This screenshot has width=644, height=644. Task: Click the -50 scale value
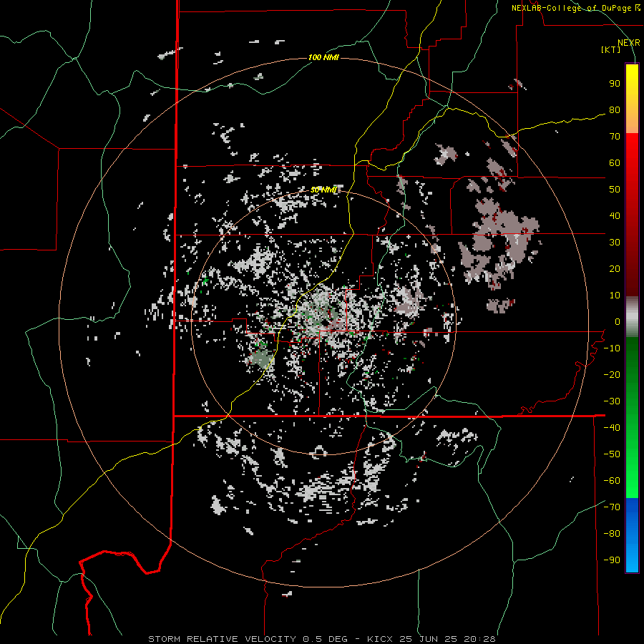(x=612, y=454)
